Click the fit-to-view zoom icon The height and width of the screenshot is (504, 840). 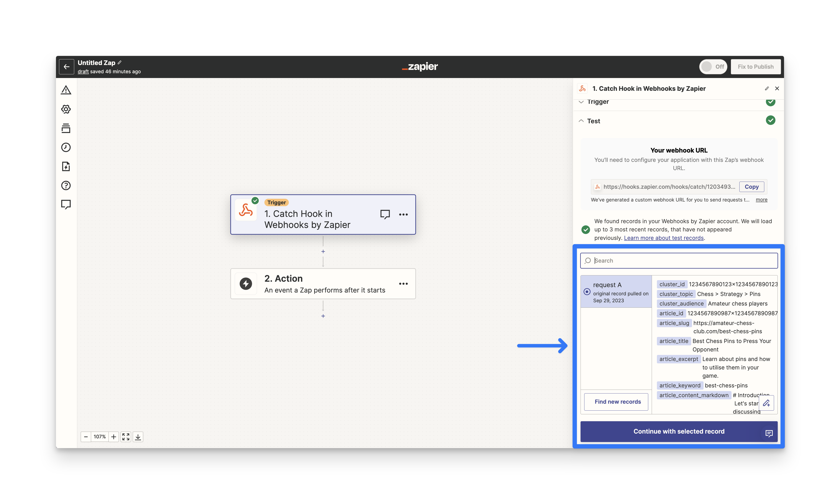tap(126, 437)
